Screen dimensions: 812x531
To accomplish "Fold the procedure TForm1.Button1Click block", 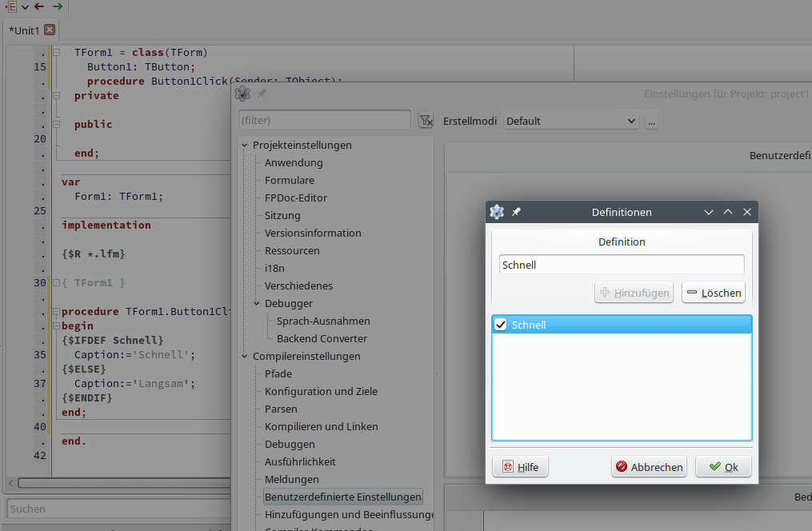I will click(57, 312).
